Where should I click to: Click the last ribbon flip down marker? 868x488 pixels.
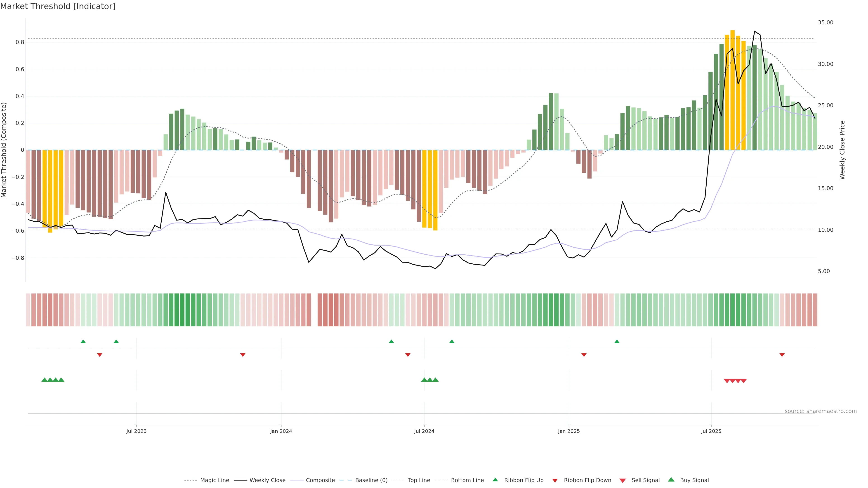782,355
